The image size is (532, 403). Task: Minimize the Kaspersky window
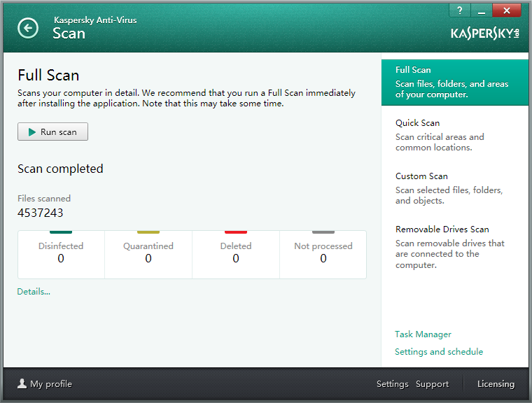tap(481, 10)
